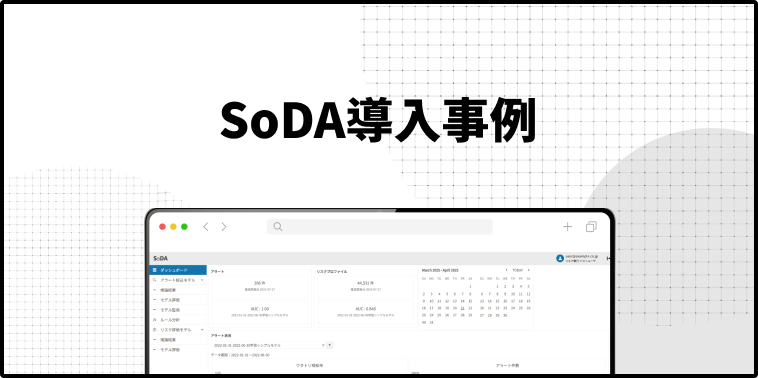
Task: Click the アラート panel heading
Action: tap(218, 272)
